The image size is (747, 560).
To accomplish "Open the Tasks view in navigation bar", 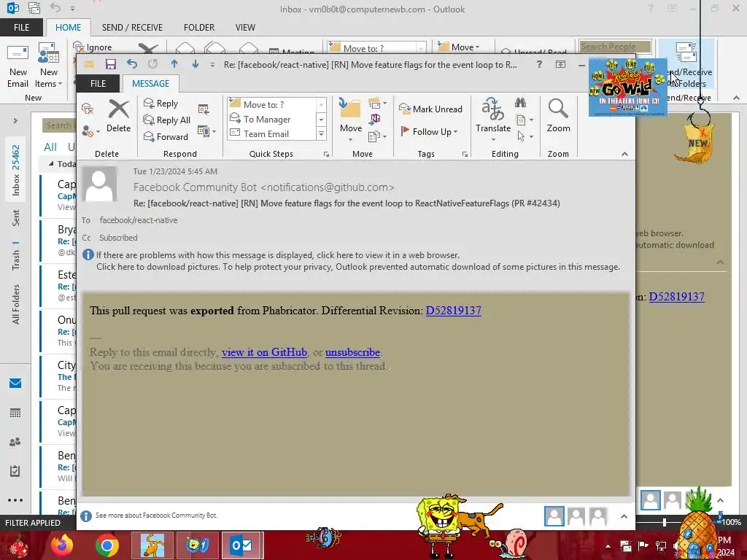I will (15, 471).
